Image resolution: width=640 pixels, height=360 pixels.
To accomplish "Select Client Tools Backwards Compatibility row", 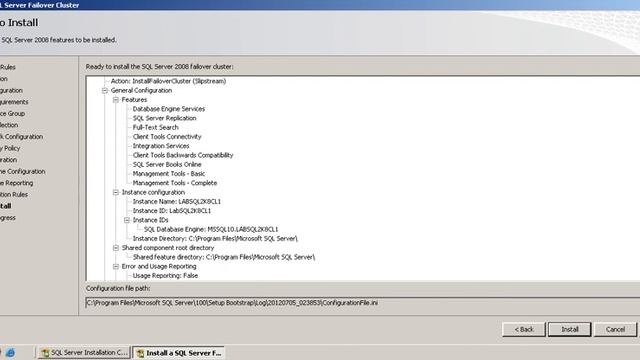I will click(183, 155).
